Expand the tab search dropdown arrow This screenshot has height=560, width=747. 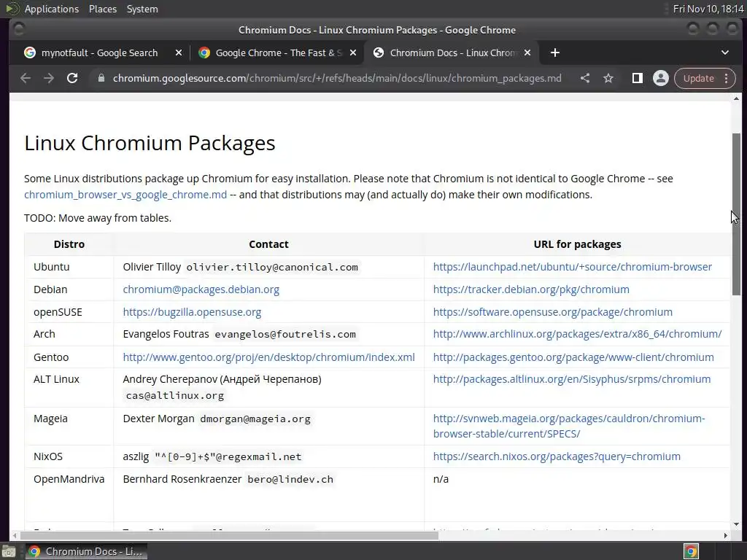point(724,52)
